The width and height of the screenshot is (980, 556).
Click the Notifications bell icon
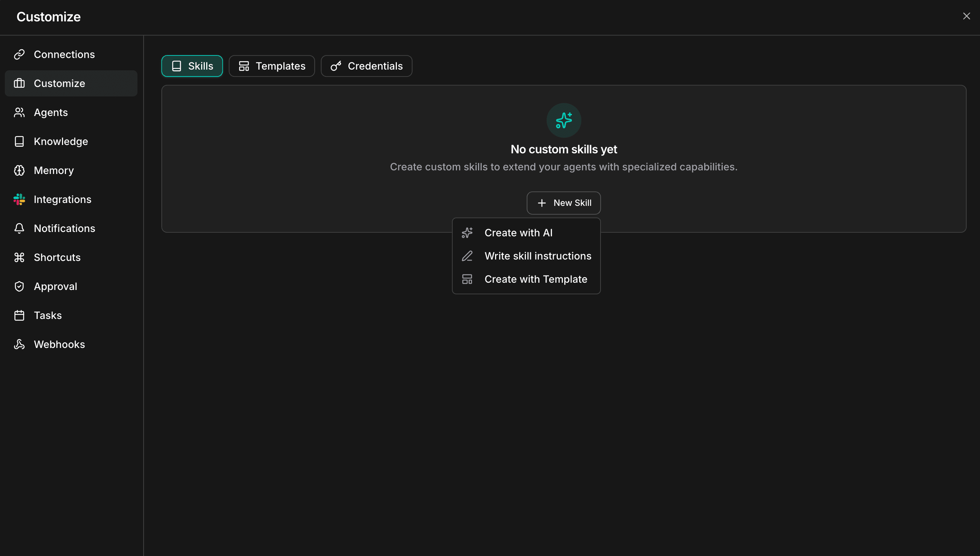20,228
